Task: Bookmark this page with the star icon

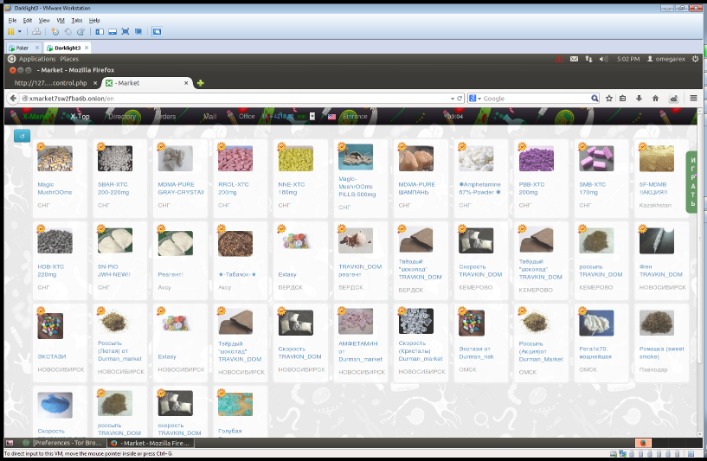Action: (609, 98)
